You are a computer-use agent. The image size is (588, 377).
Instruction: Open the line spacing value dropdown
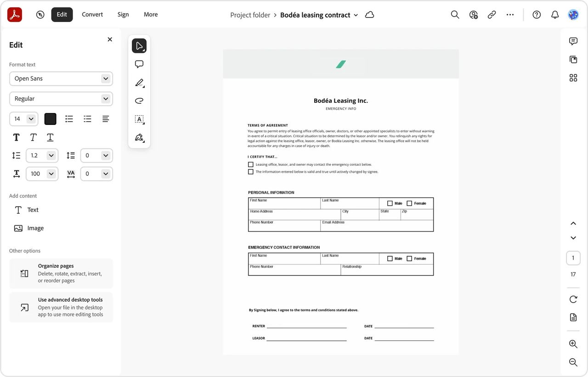pos(51,155)
